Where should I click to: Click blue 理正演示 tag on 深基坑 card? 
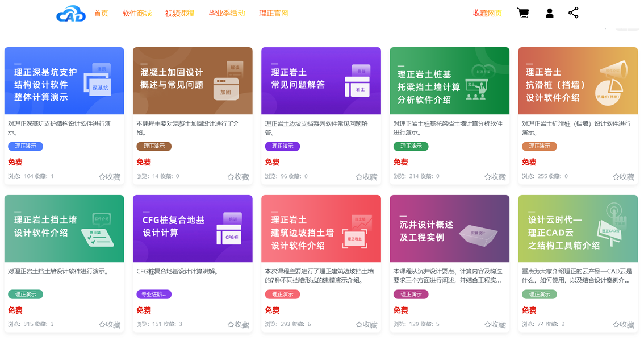pyautogui.click(x=26, y=146)
